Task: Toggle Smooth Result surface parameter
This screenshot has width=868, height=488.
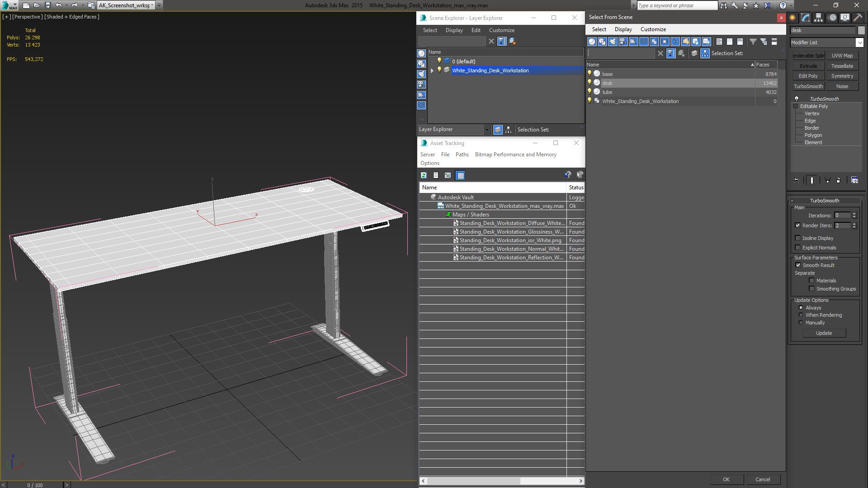Action: tap(797, 264)
